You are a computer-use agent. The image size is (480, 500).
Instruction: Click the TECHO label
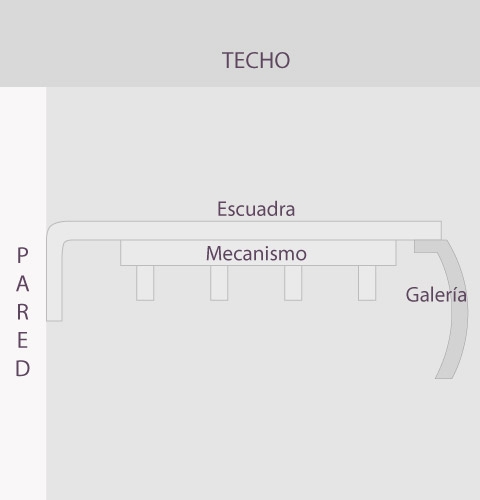coord(256,60)
